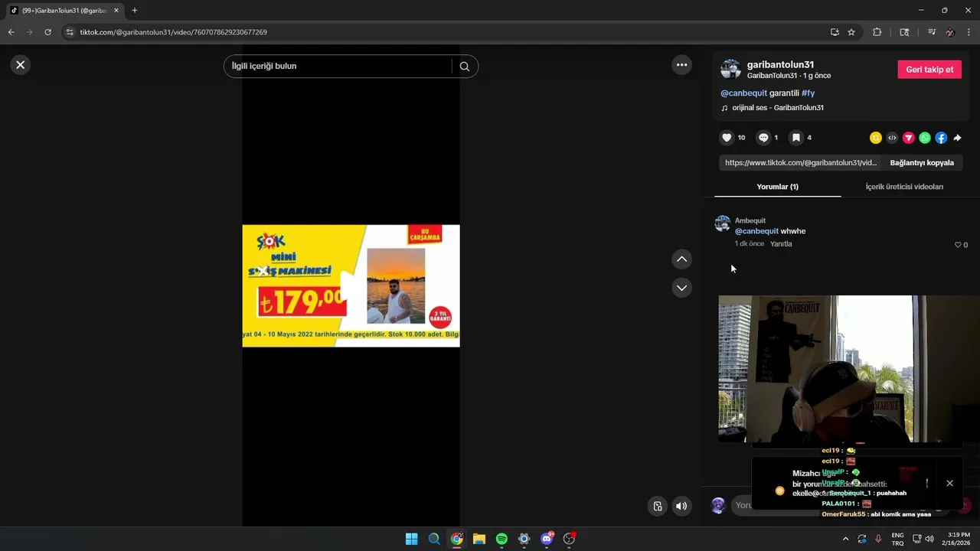The image size is (980, 551).
Task: Show hidden tray icons chevron
Action: pos(846,539)
